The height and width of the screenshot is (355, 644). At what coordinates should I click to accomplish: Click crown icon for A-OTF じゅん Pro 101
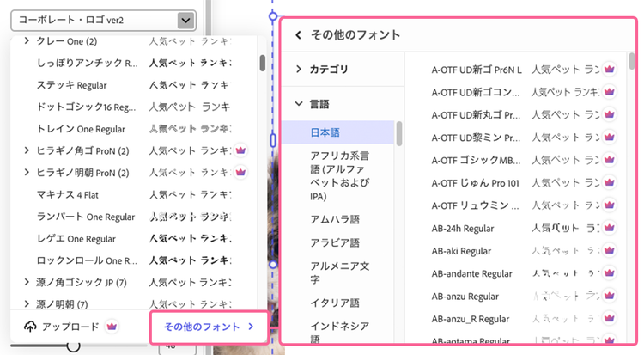(610, 182)
